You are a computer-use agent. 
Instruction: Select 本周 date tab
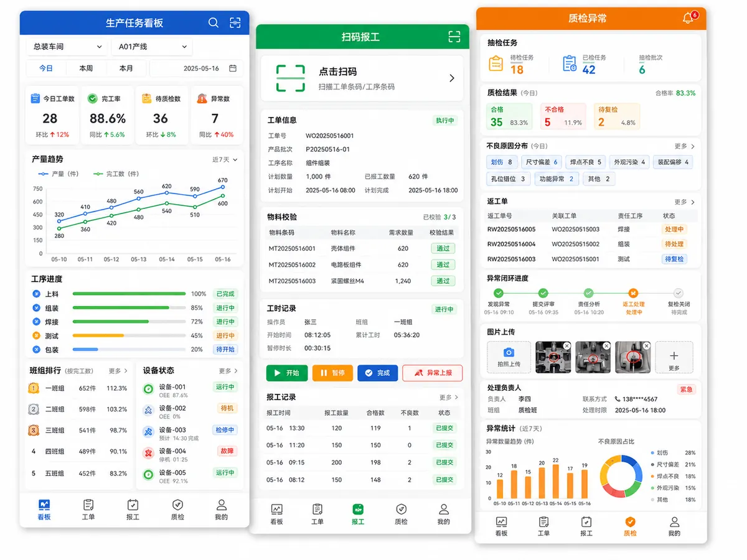pyautogui.click(x=86, y=68)
